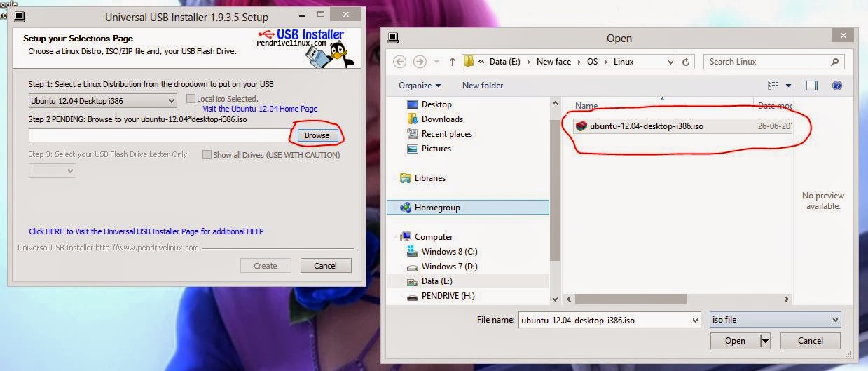This screenshot has width=868, height=371.
Task: Open the Linux distribution dropdown showing Ubuntu 12.04
Action: 103,101
